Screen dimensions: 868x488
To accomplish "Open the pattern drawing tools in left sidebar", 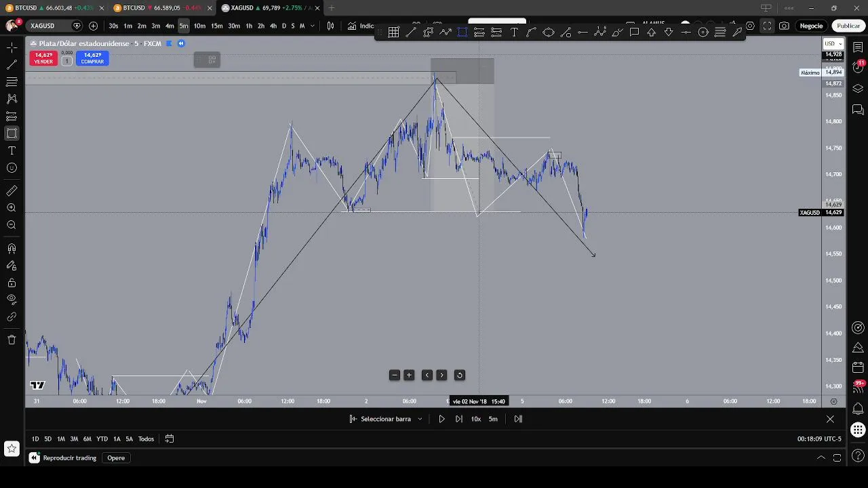I will 12,99.
